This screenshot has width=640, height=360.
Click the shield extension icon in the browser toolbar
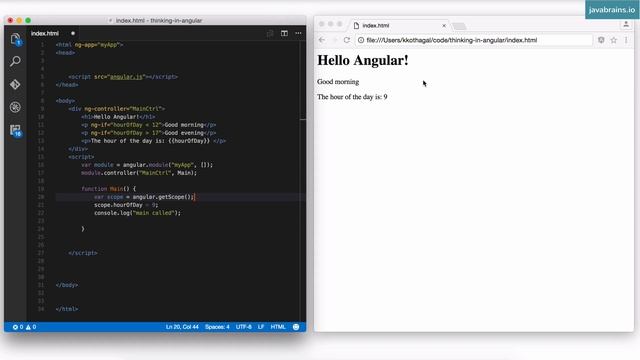601,40
